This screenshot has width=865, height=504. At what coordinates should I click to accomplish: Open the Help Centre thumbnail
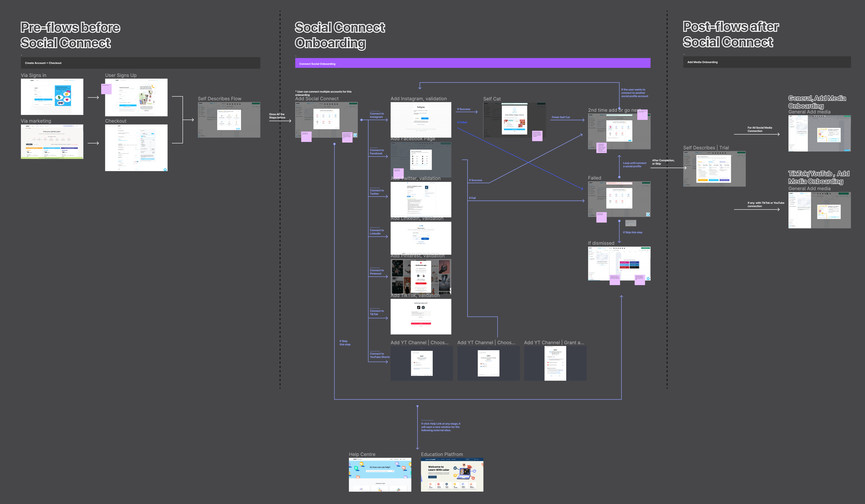[380, 475]
